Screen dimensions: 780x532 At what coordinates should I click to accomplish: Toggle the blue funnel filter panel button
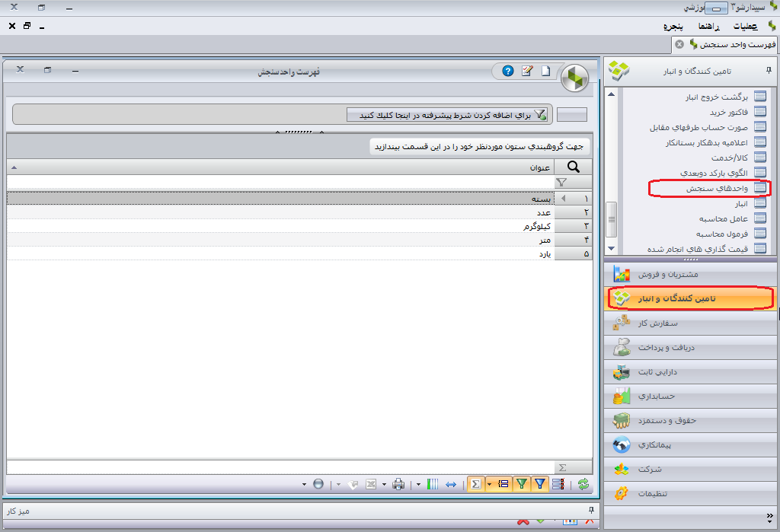pyautogui.click(x=540, y=484)
